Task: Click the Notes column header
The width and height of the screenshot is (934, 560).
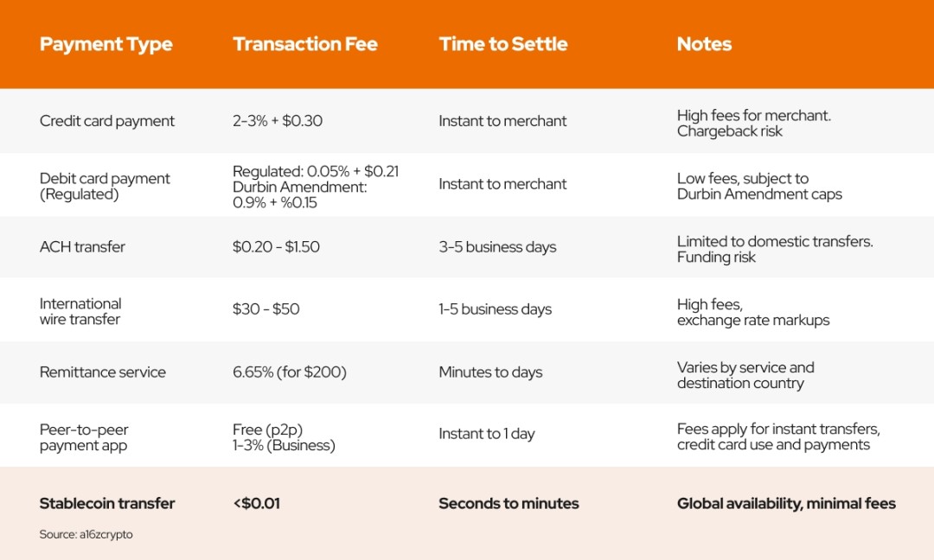Action: (x=704, y=45)
